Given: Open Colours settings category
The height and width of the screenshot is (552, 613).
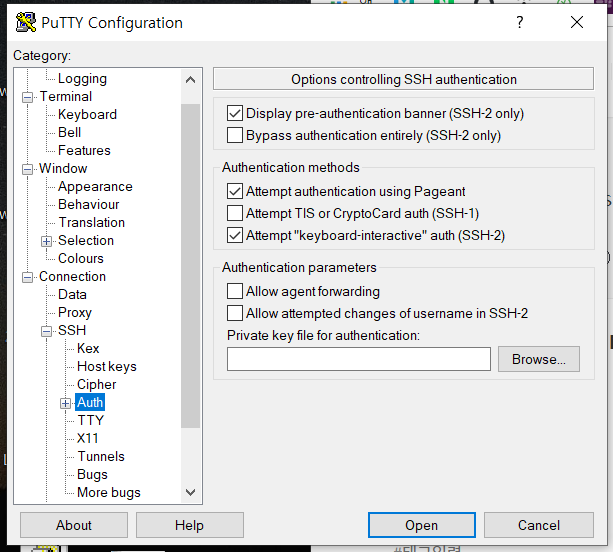Looking at the screenshot, I should [x=81, y=258].
